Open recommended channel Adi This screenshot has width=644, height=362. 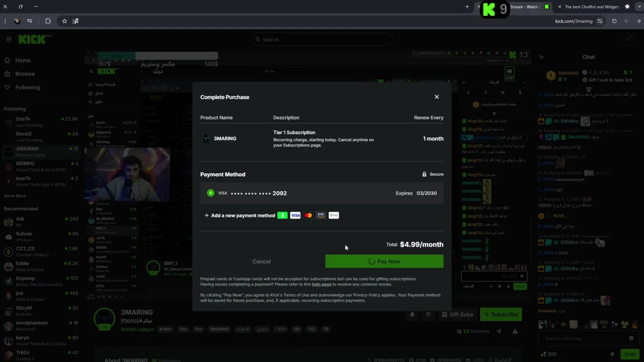[x=40, y=222]
